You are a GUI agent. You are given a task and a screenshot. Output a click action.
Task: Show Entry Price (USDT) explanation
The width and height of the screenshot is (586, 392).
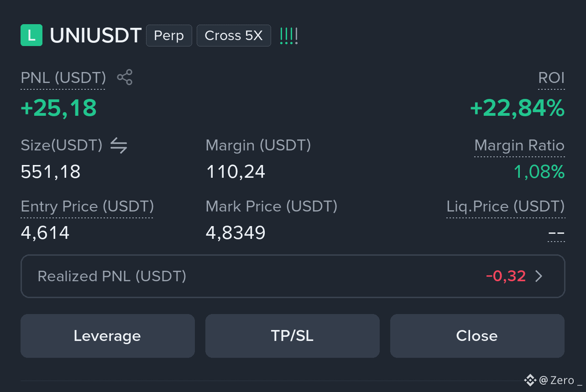[x=87, y=206]
